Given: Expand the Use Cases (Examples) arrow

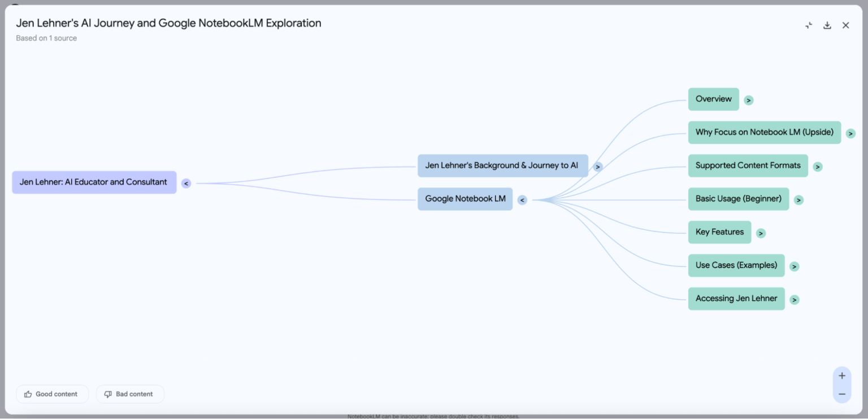Looking at the screenshot, I should coord(795,267).
